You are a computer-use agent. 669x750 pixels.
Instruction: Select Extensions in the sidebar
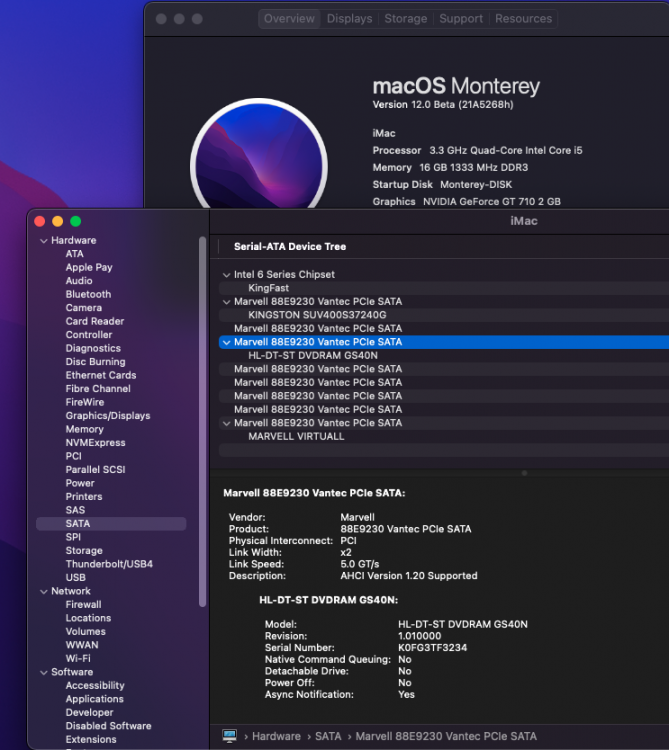pos(91,739)
